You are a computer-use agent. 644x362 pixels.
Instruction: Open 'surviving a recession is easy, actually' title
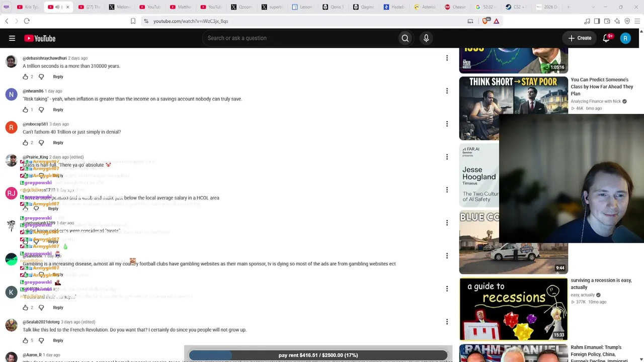601,284
